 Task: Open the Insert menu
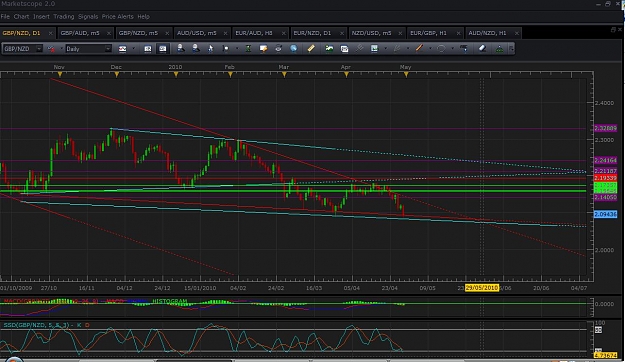41,16
